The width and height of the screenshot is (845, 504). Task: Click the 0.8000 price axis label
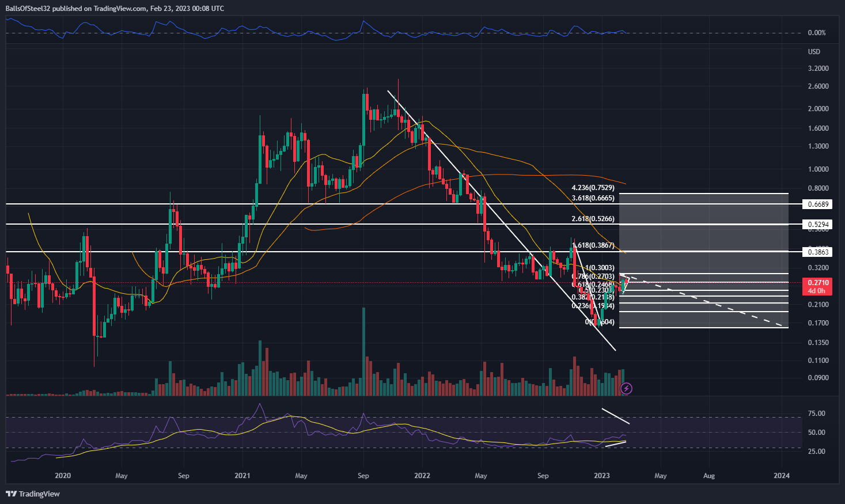(819, 188)
